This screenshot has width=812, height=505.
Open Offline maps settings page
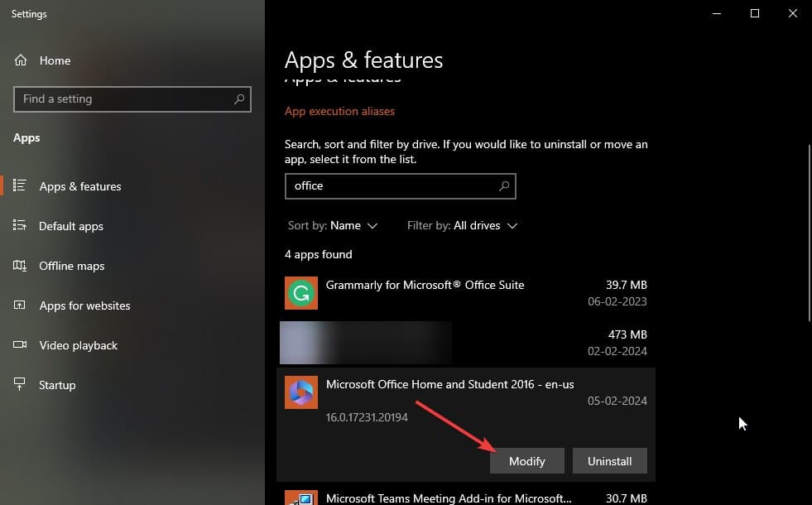(x=71, y=266)
